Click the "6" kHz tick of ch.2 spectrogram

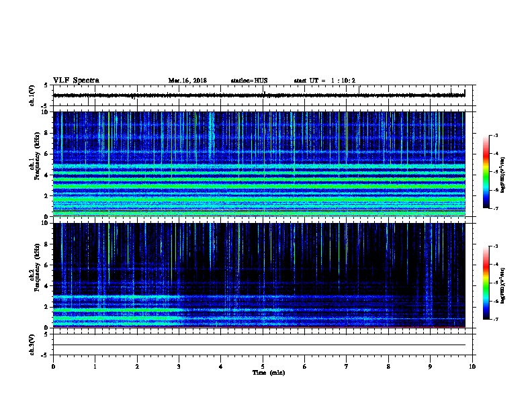(47, 265)
